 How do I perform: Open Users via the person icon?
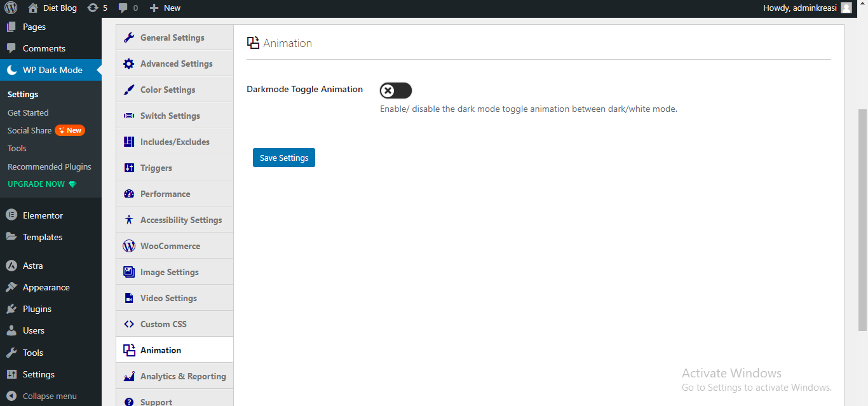[x=13, y=330]
